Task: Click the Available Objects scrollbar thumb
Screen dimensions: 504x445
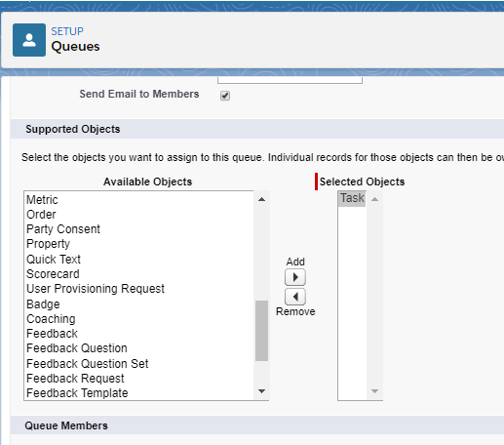Action: (261, 331)
